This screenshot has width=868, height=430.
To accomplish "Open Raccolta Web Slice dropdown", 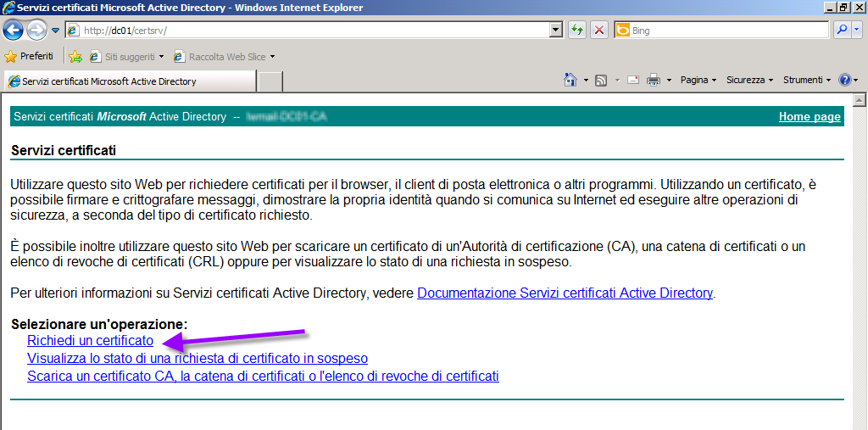I will click(224, 57).
